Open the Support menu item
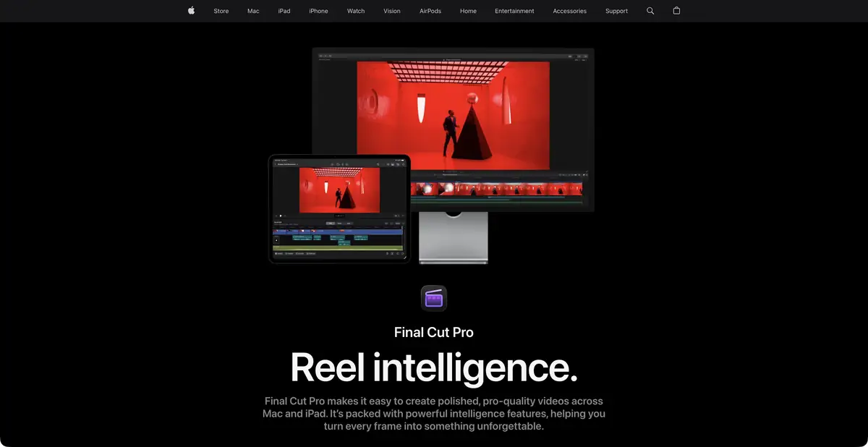This screenshot has width=868, height=447. coord(616,11)
